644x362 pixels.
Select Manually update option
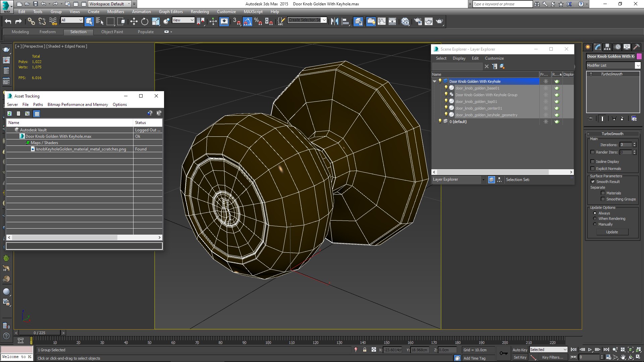point(595,224)
